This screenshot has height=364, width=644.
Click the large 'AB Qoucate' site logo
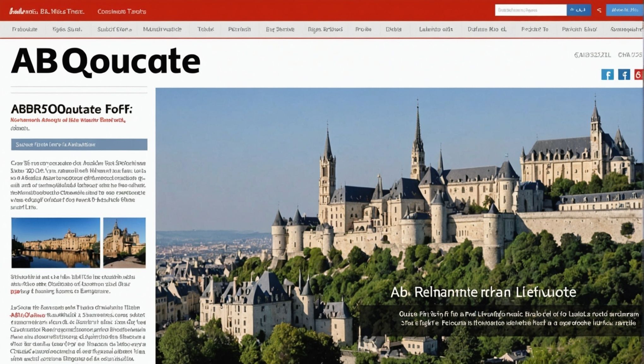click(x=105, y=62)
